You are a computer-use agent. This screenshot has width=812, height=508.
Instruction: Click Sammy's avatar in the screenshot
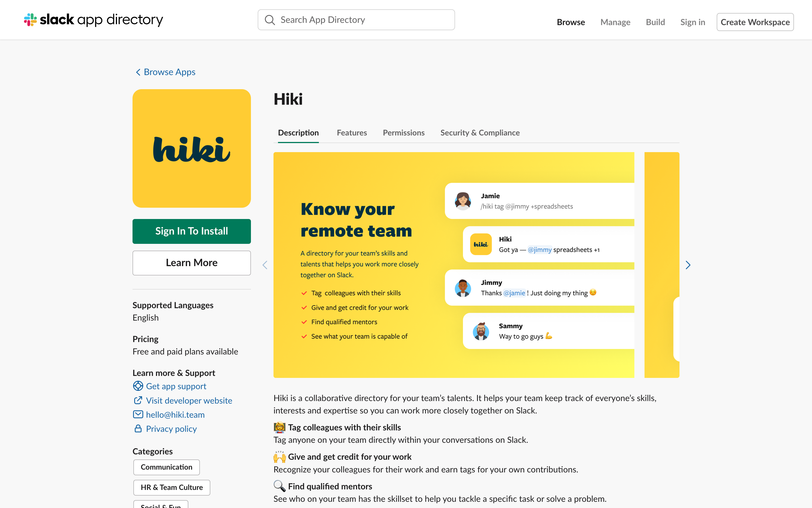(481, 331)
